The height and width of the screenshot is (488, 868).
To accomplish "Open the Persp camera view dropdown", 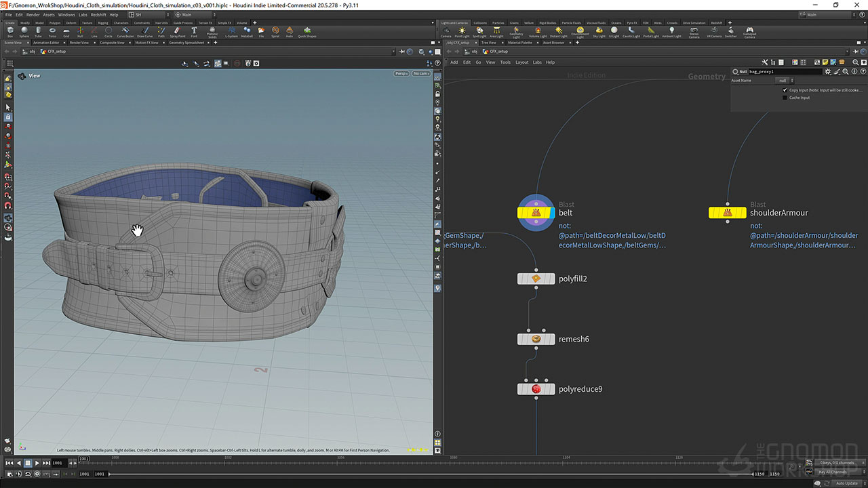I will 401,73.
